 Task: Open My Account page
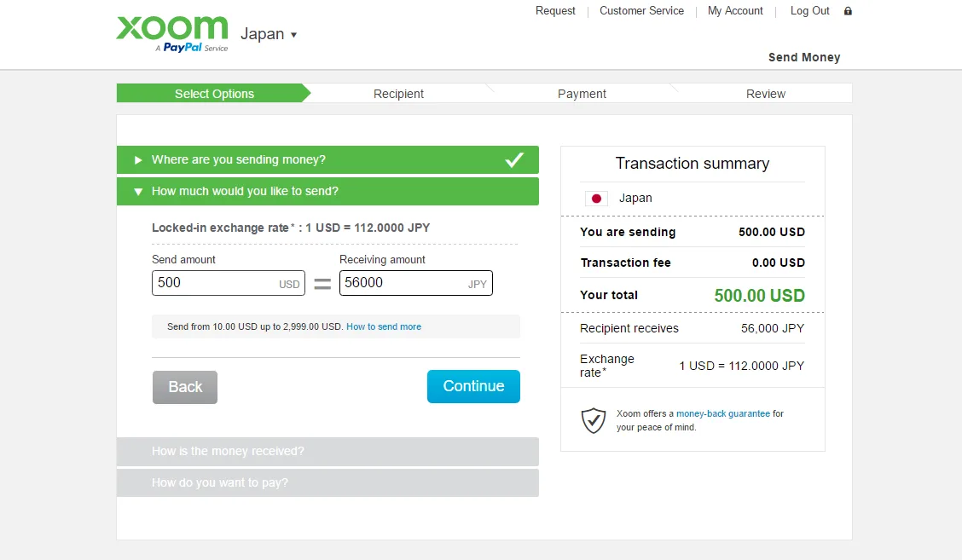(x=735, y=11)
